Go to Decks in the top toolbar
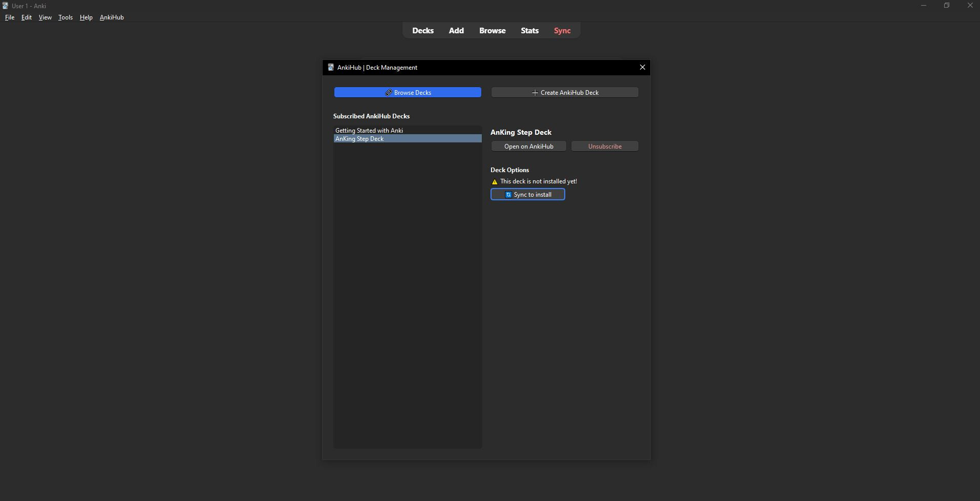980x501 pixels. pos(422,31)
